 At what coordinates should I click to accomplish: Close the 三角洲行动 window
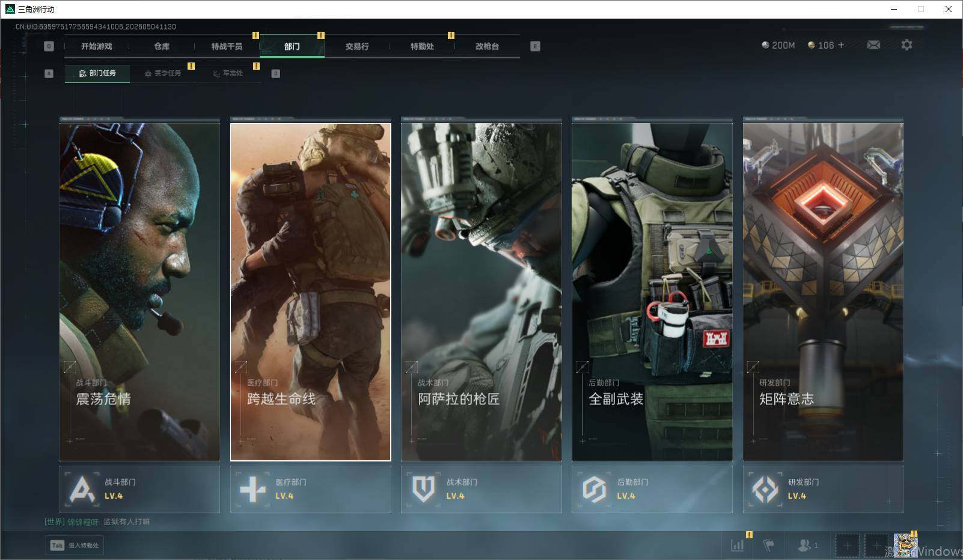click(x=949, y=9)
